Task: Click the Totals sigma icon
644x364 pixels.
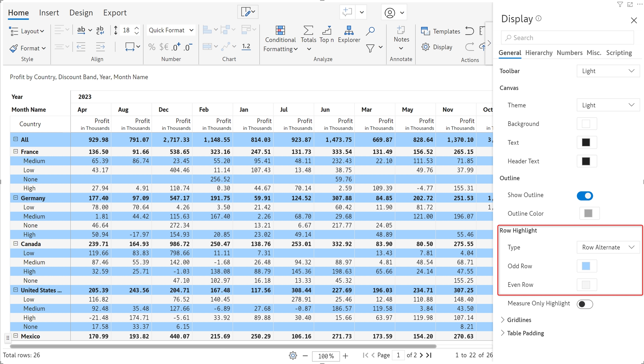Action: (x=308, y=30)
